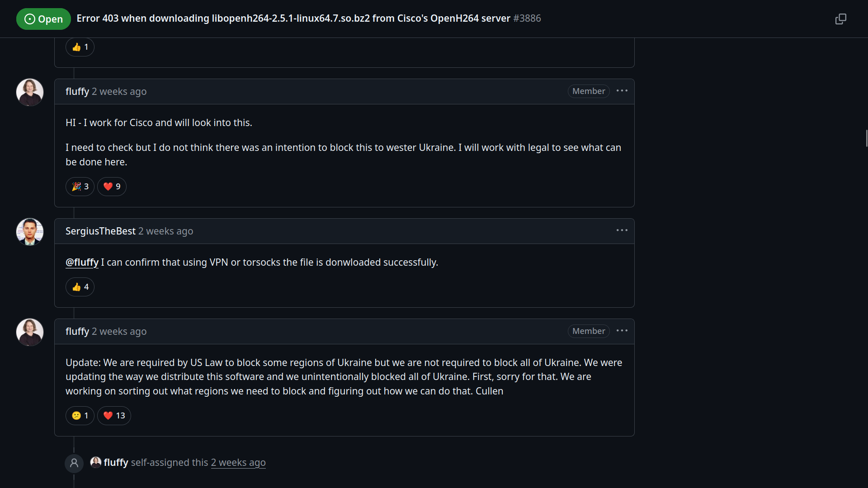Click the Open issue status badge
The image size is (868, 488).
pos(43,19)
